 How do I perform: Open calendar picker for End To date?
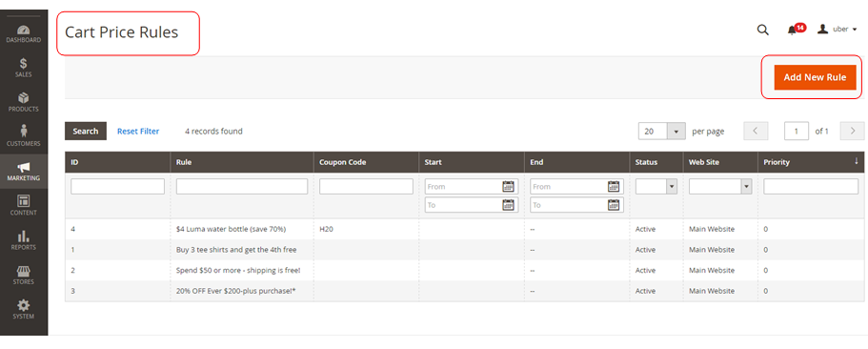click(613, 205)
